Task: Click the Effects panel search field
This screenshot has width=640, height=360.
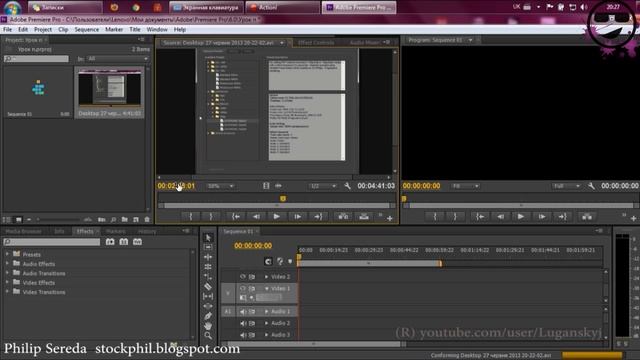Action: point(52,242)
